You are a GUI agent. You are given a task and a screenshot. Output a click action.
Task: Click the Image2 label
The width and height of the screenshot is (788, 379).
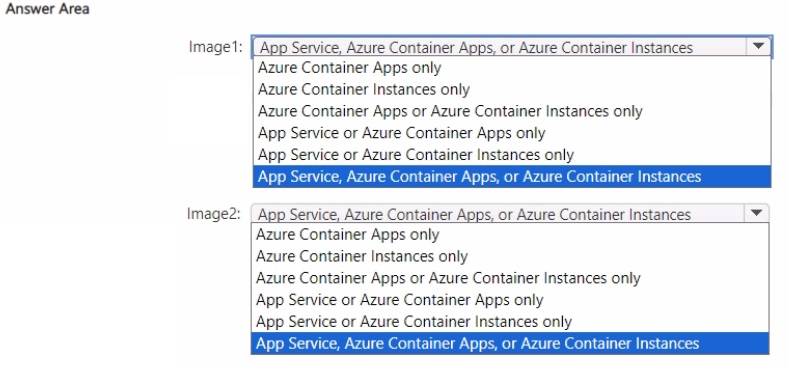[214, 214]
